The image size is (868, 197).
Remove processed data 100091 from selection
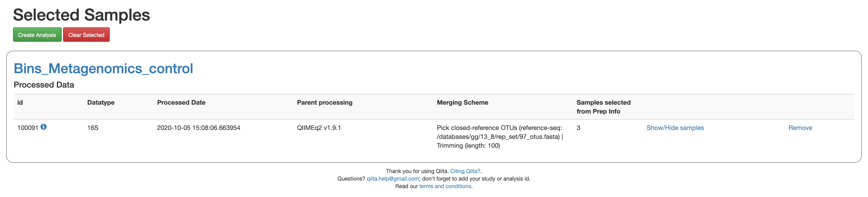(800, 128)
